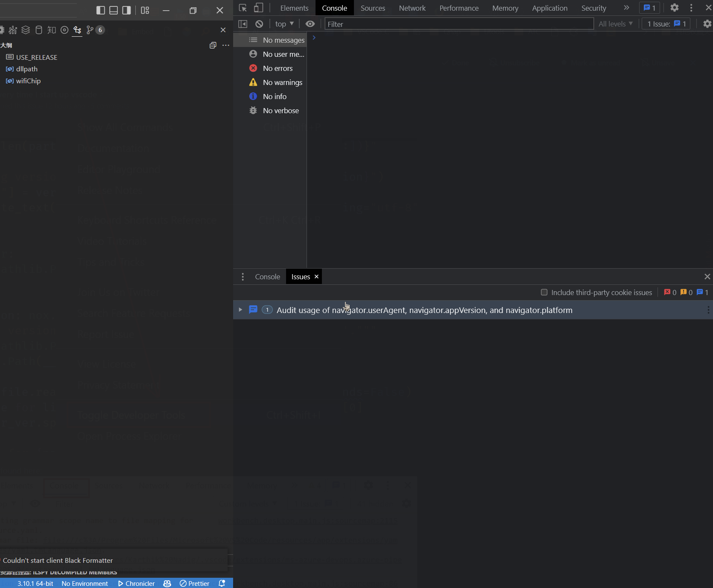Image resolution: width=713 pixels, height=588 pixels.
Task: Open the issue row kebab menu
Action: pyautogui.click(x=708, y=310)
